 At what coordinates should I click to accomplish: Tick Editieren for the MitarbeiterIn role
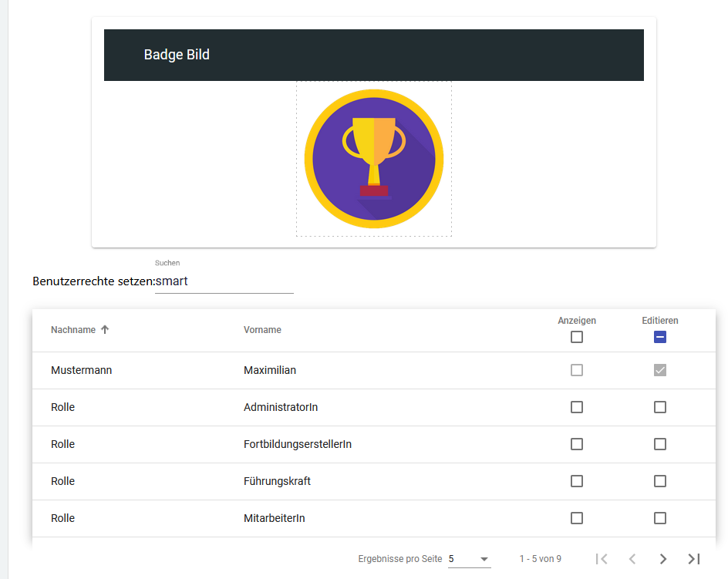660,518
